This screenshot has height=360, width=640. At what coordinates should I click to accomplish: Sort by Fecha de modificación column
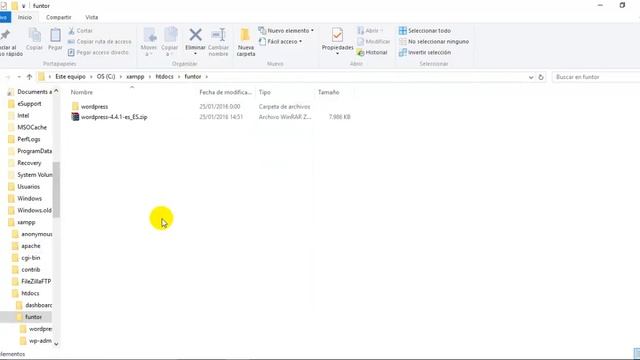(226, 92)
